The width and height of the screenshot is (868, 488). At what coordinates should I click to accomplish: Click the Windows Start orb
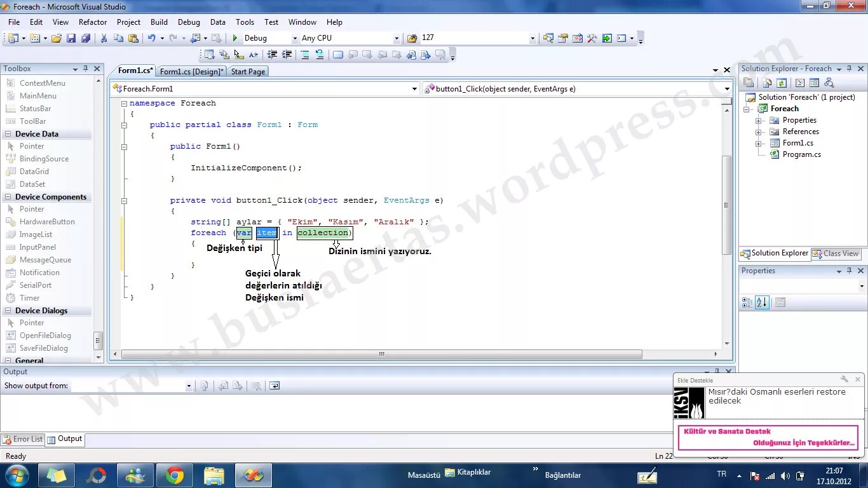pyautogui.click(x=17, y=475)
